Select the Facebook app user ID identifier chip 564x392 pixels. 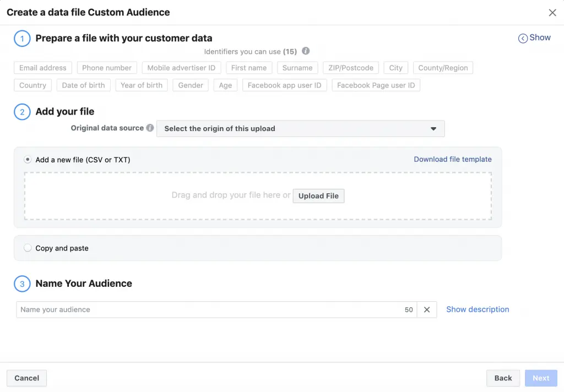[x=284, y=85]
